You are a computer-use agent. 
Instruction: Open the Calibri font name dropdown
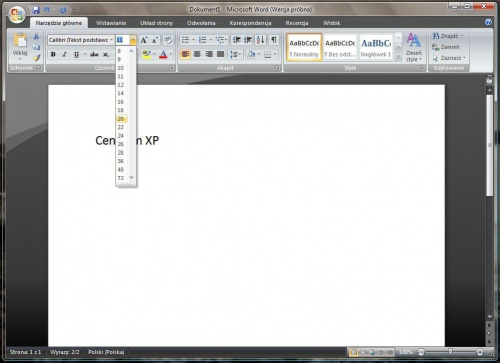pos(111,40)
